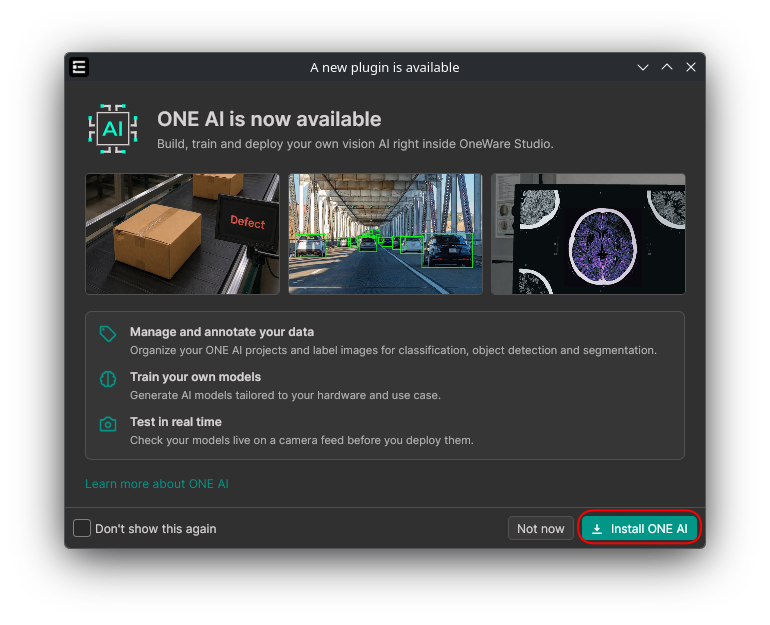Click the download icon in Install button
The height and width of the screenshot is (625, 770).
click(597, 529)
